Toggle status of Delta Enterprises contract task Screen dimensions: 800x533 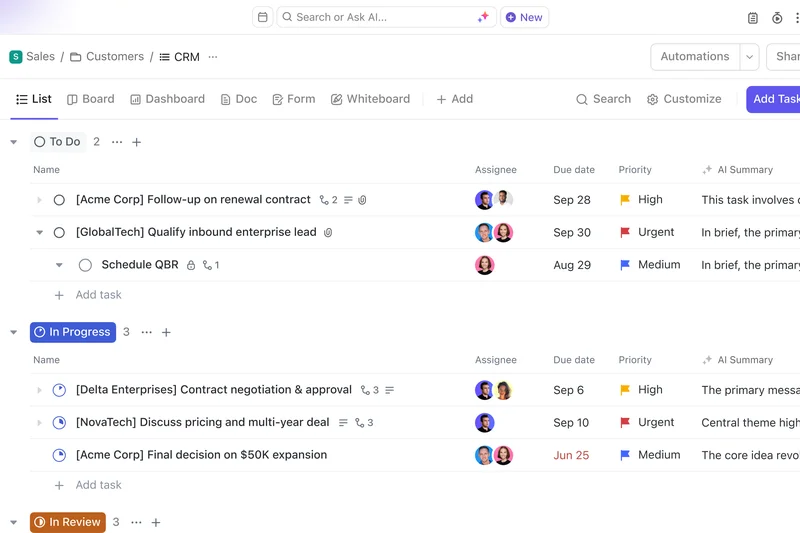pos(59,390)
